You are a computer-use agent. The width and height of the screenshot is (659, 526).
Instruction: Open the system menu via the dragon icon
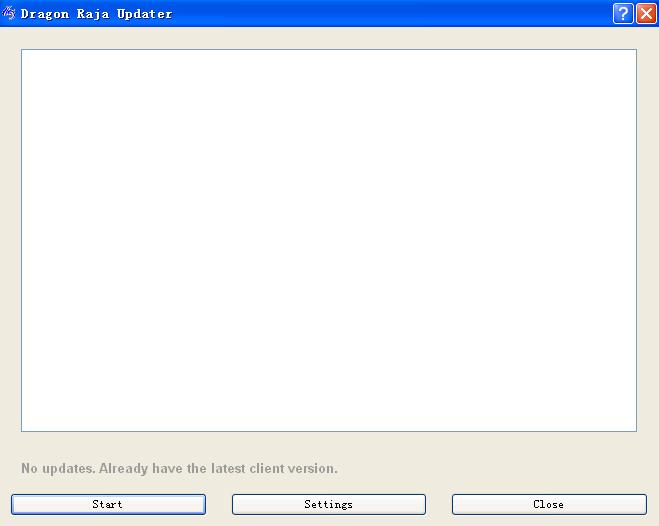coord(10,14)
